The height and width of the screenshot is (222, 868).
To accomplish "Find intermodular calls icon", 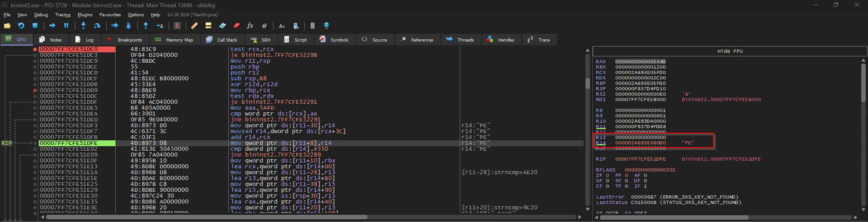I will click(296, 26).
